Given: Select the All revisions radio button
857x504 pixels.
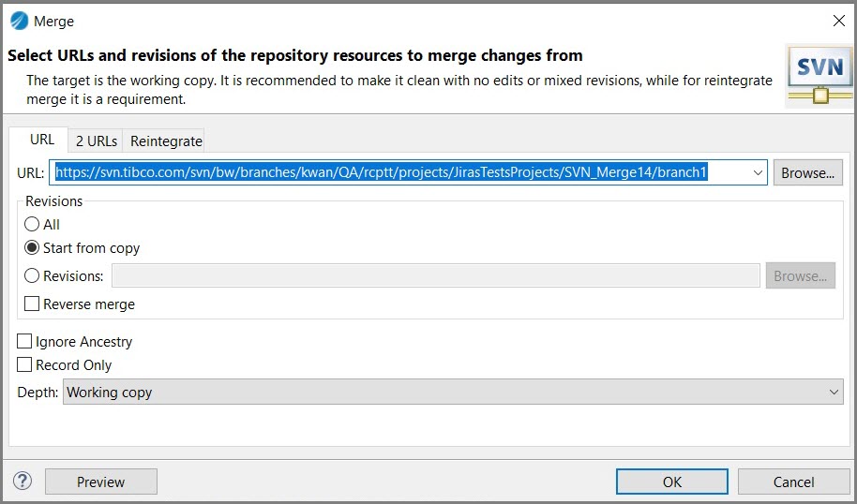Looking at the screenshot, I should [33, 225].
